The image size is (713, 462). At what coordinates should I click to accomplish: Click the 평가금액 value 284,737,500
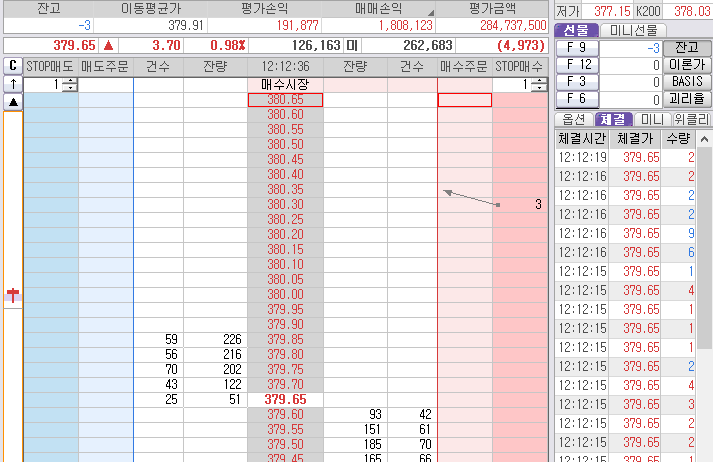(513, 25)
